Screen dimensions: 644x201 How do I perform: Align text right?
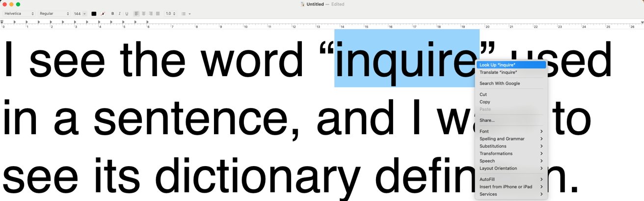point(151,14)
